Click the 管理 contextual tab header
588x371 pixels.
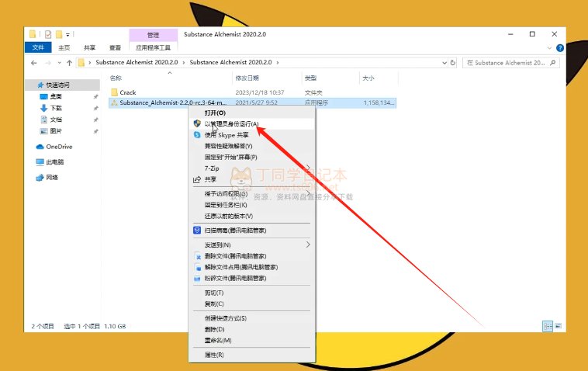click(x=153, y=35)
